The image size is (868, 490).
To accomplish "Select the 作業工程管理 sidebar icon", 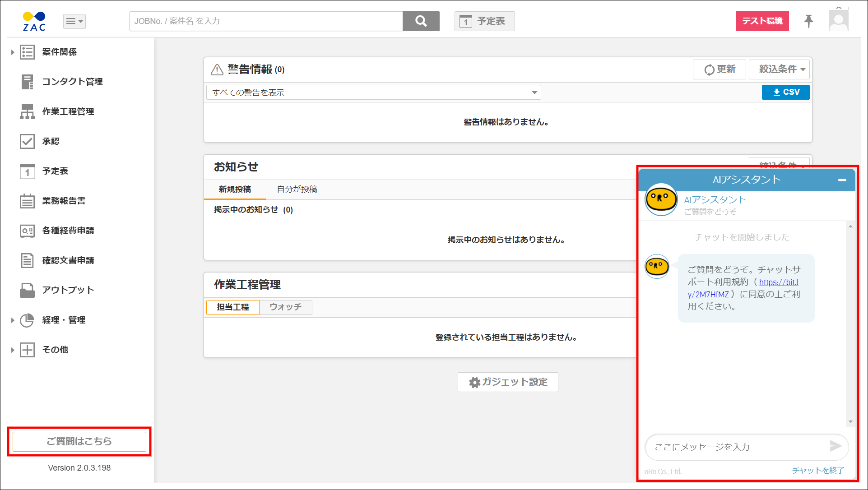I will point(27,111).
